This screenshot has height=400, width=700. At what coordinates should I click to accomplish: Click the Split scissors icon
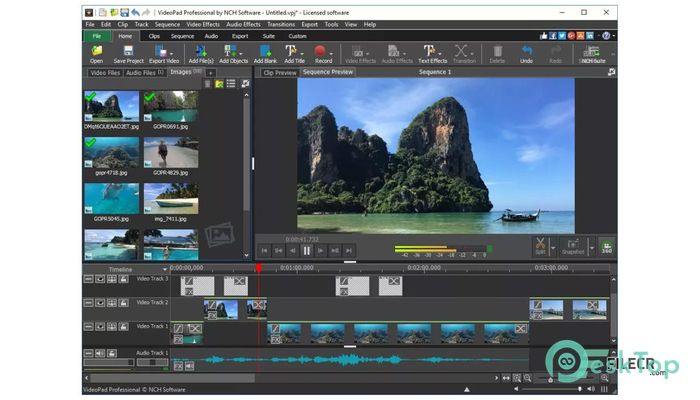point(541,245)
